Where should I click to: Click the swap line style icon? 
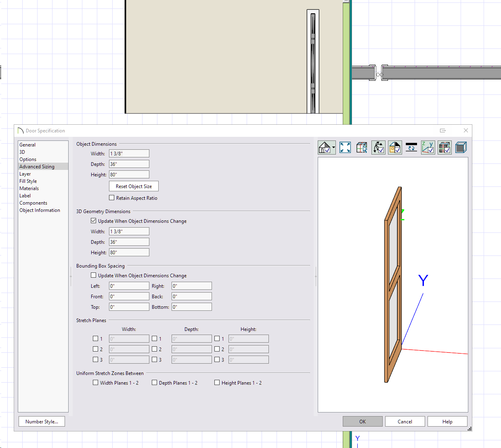pos(411,148)
